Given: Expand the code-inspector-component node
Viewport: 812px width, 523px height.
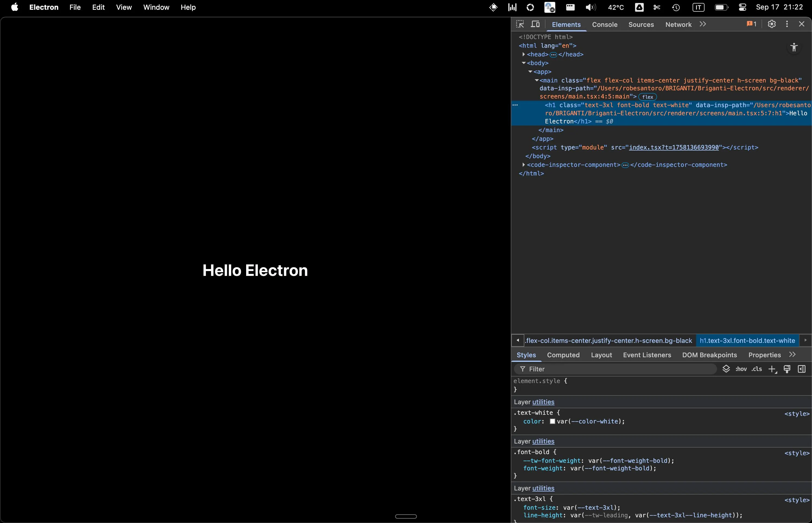Looking at the screenshot, I should (x=524, y=165).
